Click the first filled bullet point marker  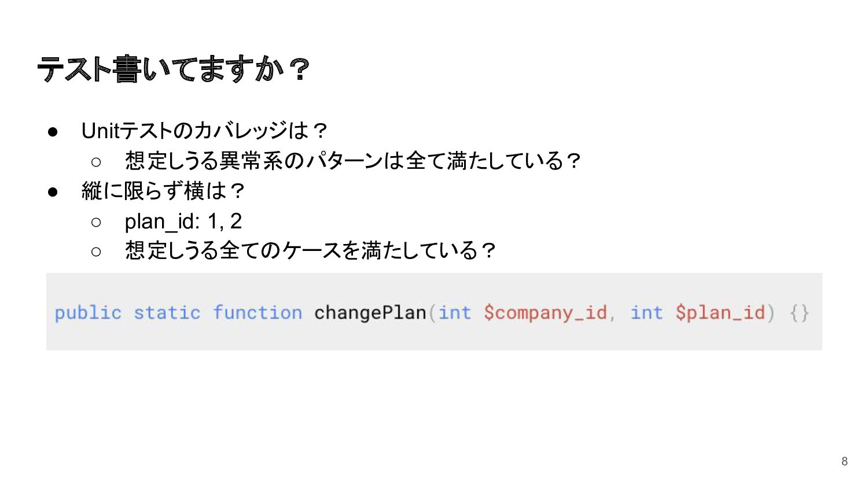pyautogui.click(x=53, y=132)
